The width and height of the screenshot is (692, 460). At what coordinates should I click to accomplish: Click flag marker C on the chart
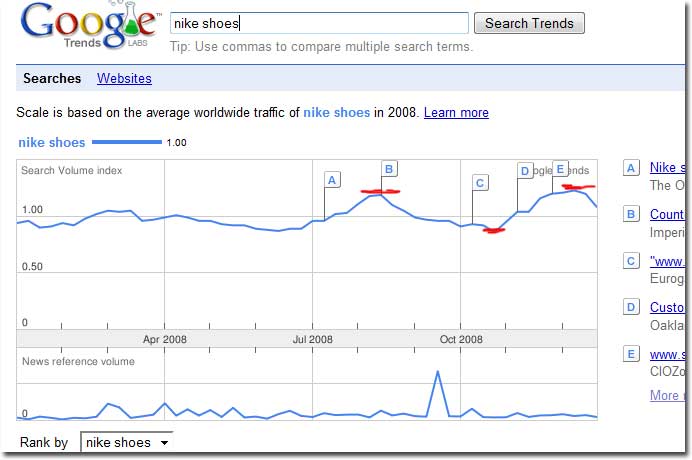[x=480, y=183]
